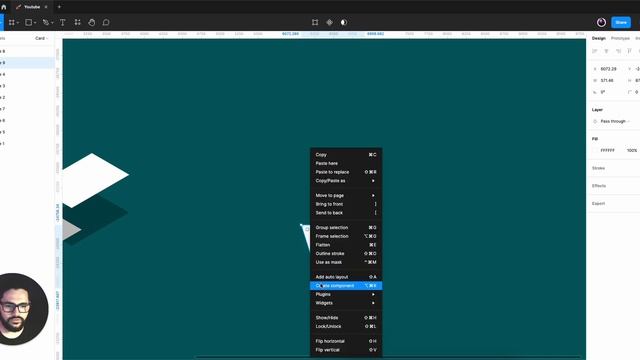640x360 pixels.
Task: Select the Pen tool
Action: click(x=46, y=22)
